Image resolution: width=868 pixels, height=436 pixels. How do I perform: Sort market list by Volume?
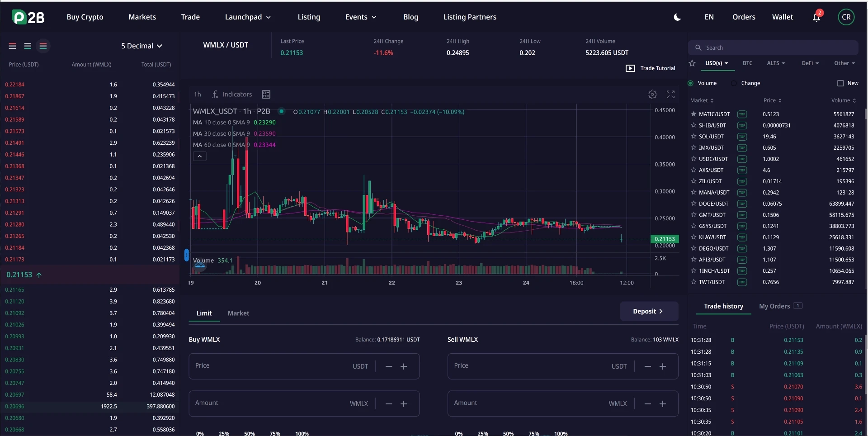click(844, 100)
